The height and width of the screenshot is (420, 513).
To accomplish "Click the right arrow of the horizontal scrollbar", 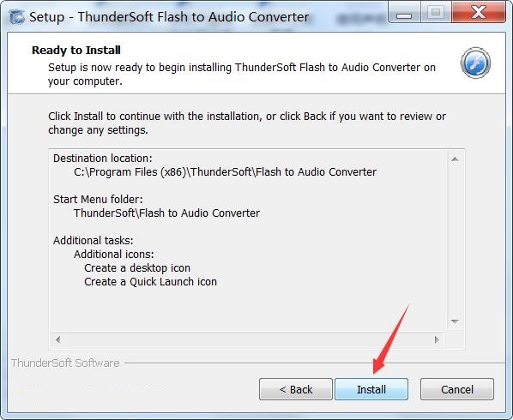I will click(x=437, y=340).
